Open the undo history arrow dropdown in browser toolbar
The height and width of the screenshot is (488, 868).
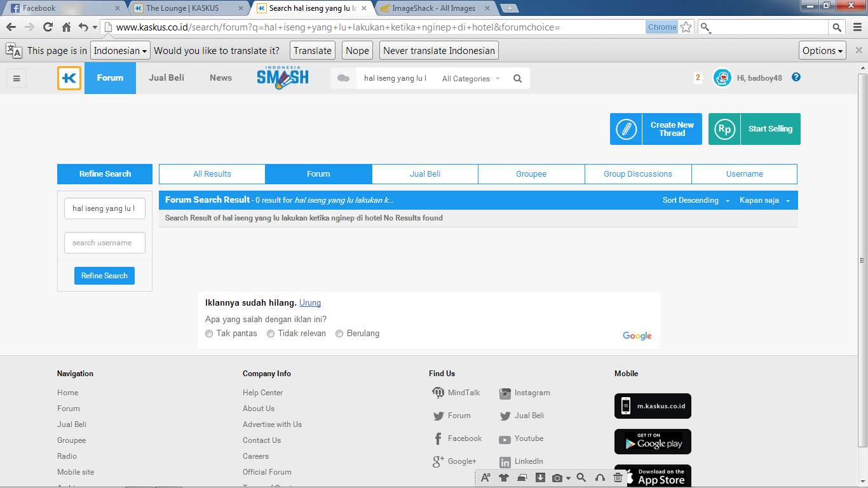(95, 27)
